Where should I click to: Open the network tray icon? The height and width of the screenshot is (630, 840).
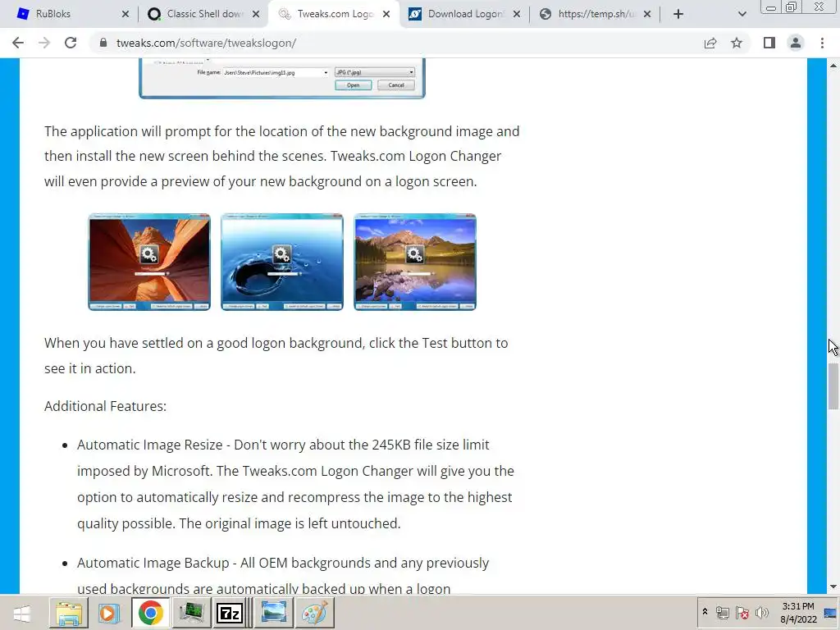click(x=722, y=613)
